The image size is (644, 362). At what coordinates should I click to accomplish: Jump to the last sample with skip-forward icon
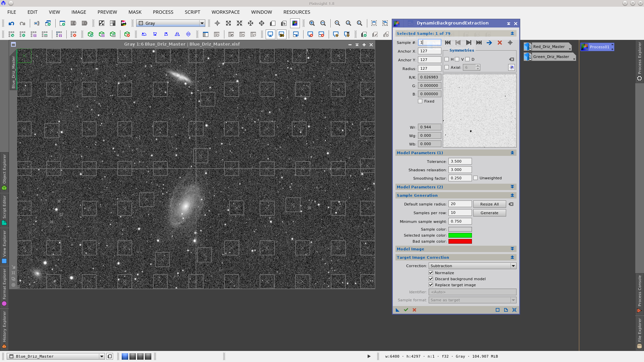pyautogui.click(x=479, y=43)
